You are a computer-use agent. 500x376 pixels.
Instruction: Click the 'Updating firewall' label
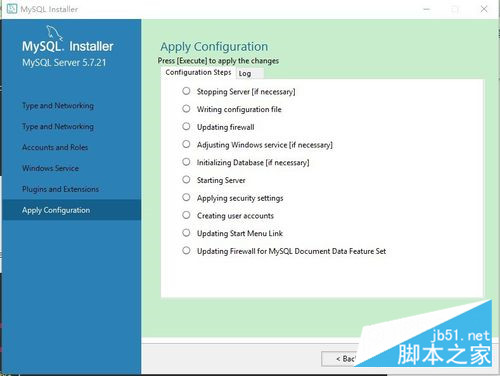225,127
